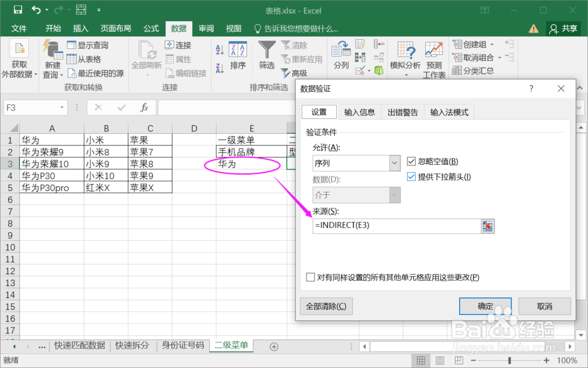This screenshot has width=588, height=368.
Task: Expand the Ungroup (取消组合) dropdown arrow
Action: (499, 58)
